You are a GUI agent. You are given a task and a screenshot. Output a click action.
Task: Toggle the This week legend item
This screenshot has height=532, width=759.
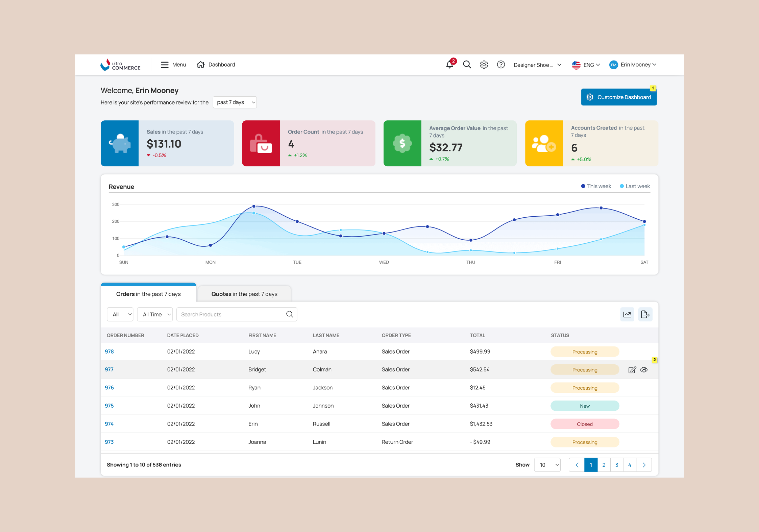(x=596, y=186)
